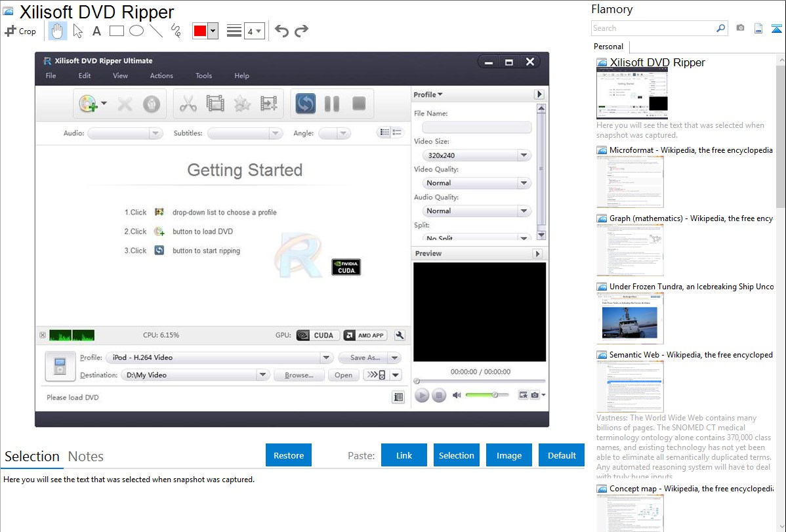Screen dimensions: 786x532
Task: Select the freehand scribble tool
Action: [x=176, y=31]
